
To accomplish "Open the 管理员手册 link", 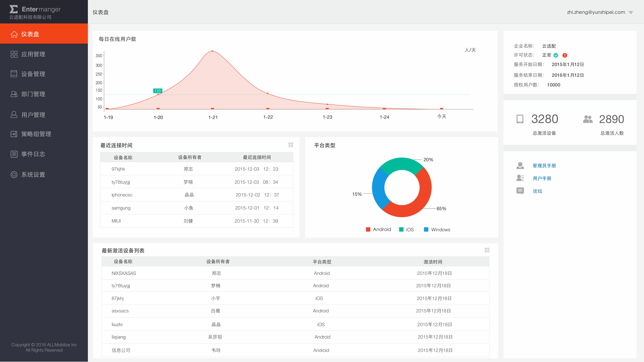I will pyautogui.click(x=544, y=166).
